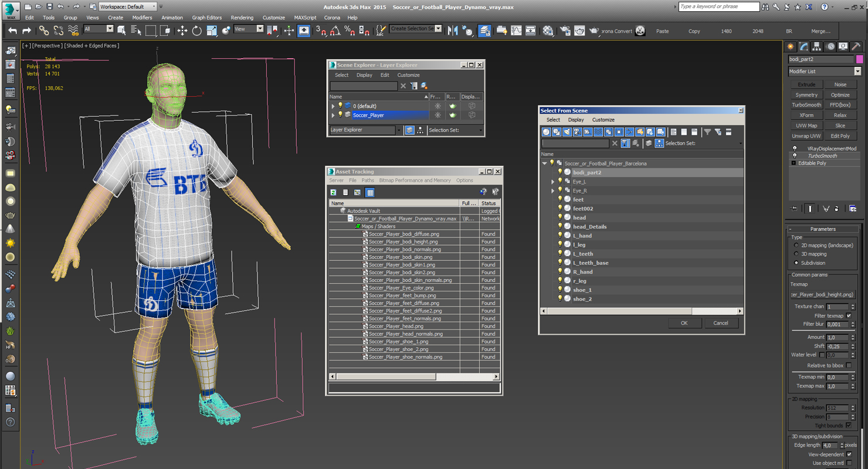868x469 pixels.
Task: Select the 3D mapping radio option
Action: pos(796,254)
